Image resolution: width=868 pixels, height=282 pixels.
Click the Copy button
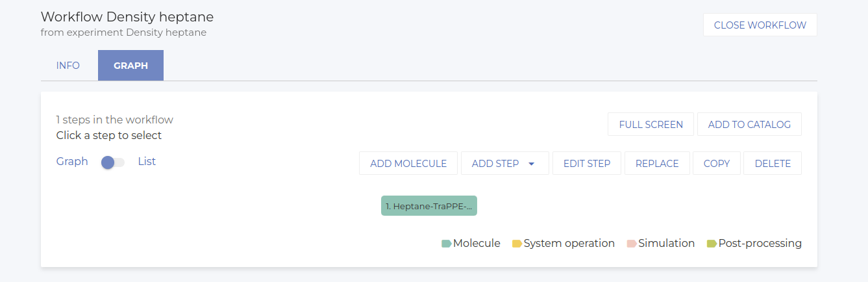[x=717, y=164]
